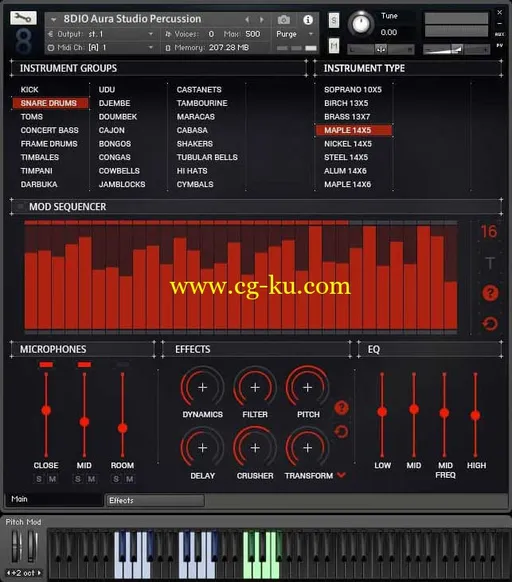
Task: Choose the NICKEL 14X5 instrument type
Action: [348, 144]
